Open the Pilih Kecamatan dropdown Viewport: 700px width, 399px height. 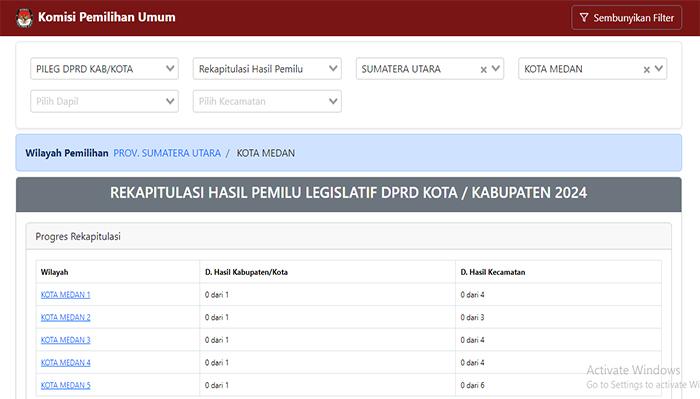(267, 101)
